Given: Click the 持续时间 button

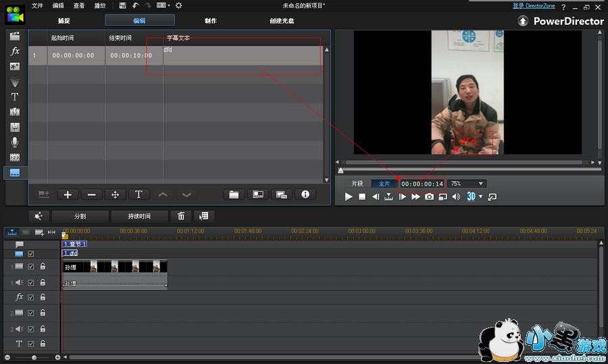Looking at the screenshot, I should tap(139, 216).
